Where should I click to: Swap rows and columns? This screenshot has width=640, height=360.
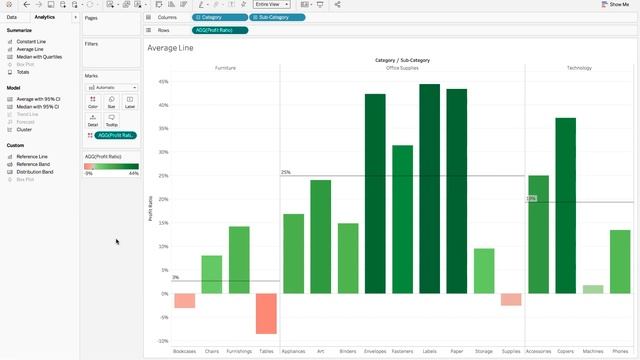(159, 4)
